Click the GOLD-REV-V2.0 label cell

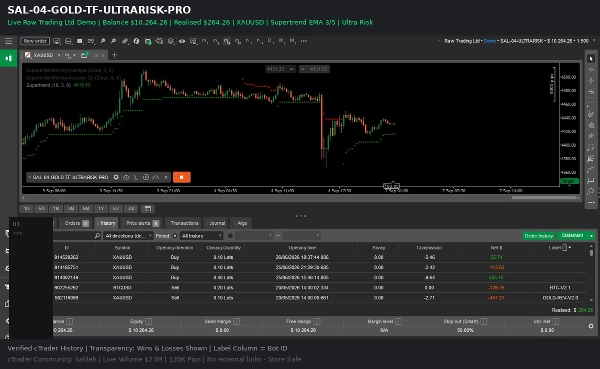click(560, 298)
